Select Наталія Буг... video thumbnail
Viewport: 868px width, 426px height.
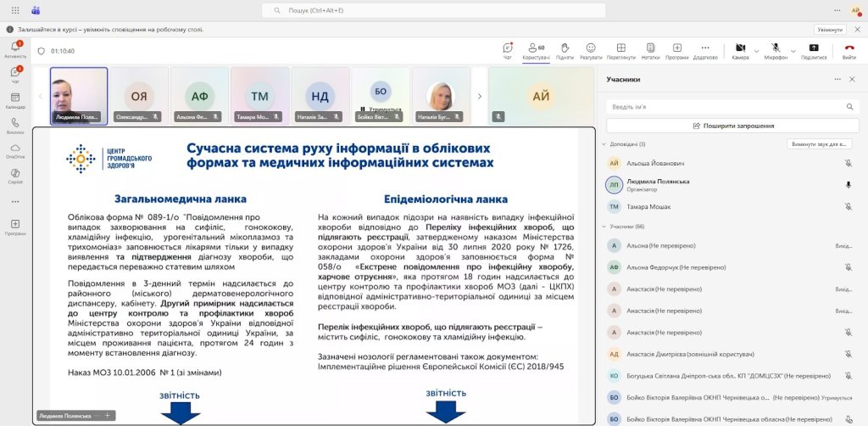pyautogui.click(x=442, y=97)
